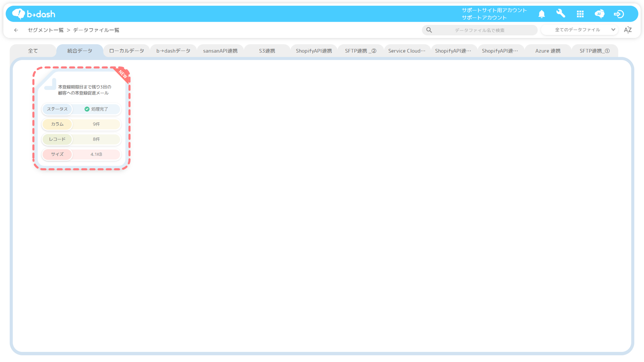Click the b→dash logo

click(x=33, y=14)
